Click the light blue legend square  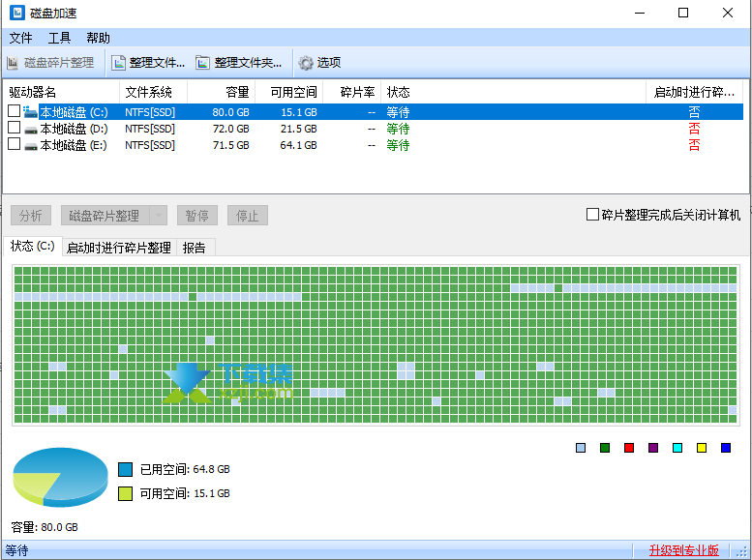581,448
